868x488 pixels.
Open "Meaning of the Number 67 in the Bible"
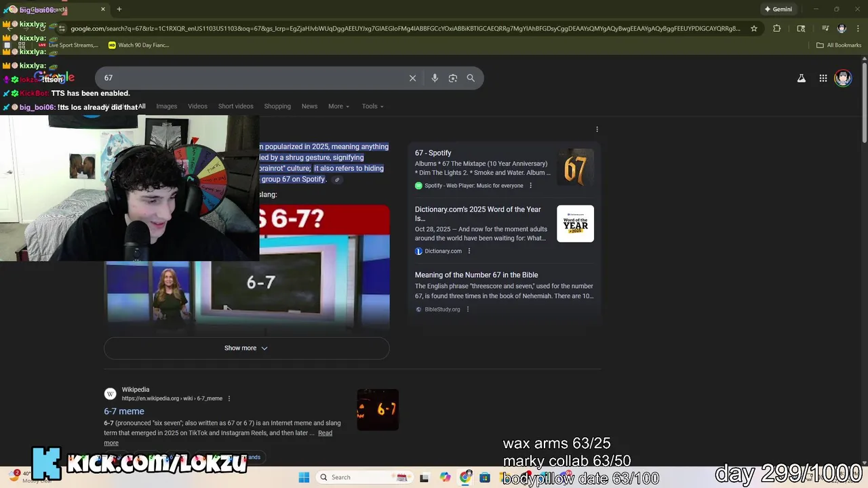pyautogui.click(x=476, y=275)
